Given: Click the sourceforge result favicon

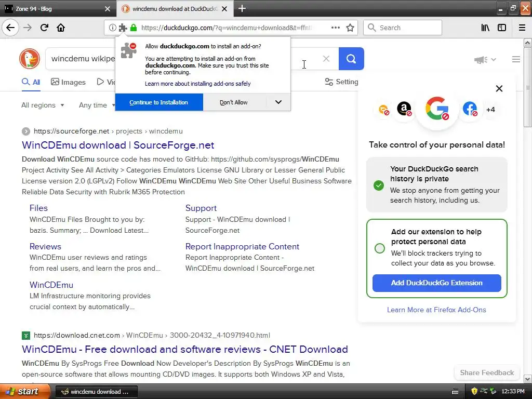Looking at the screenshot, I should click(x=26, y=131).
